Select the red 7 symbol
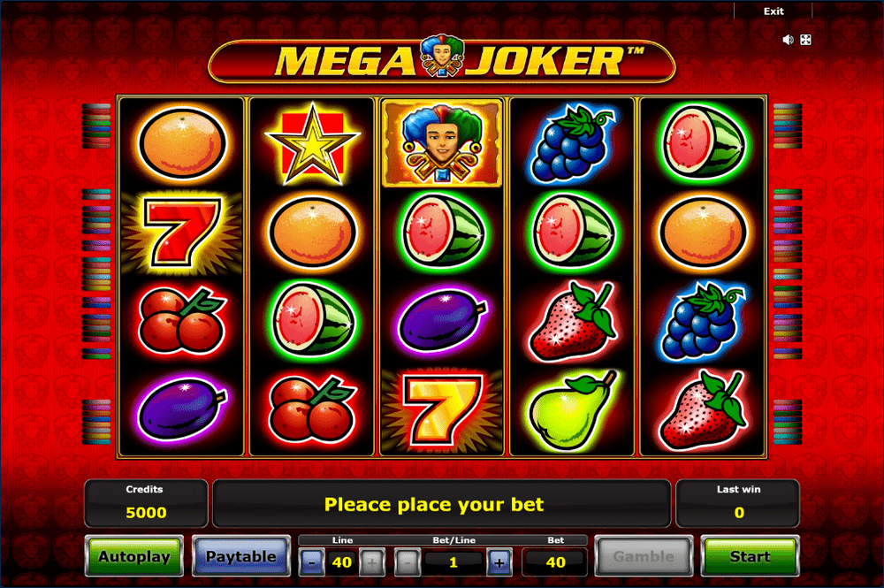 point(181,232)
